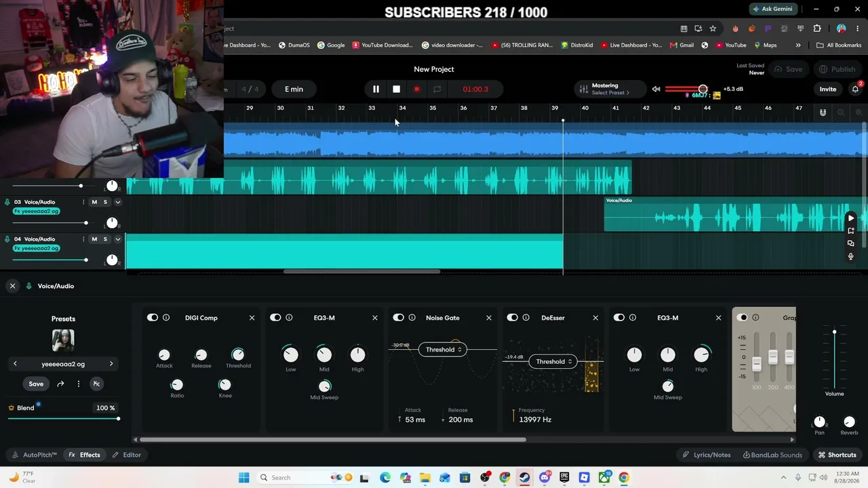868x488 pixels.
Task: Open the Shortcuts panel
Action: pyautogui.click(x=837, y=455)
